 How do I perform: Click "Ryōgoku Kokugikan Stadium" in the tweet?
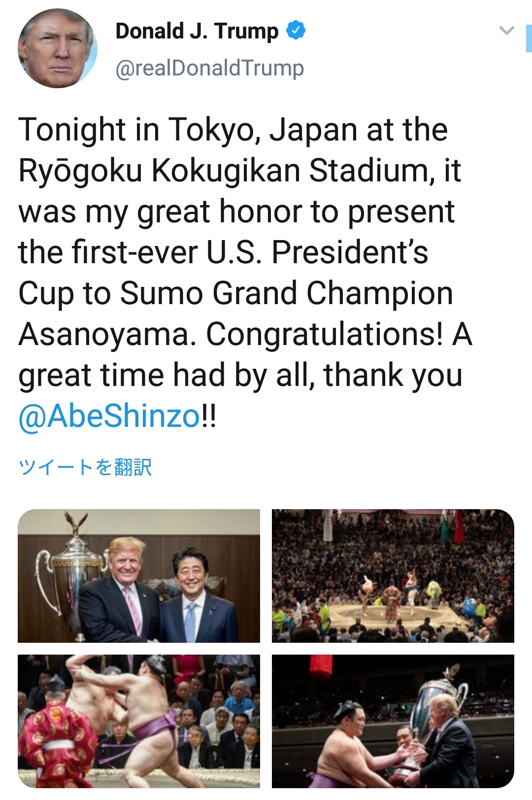coord(223,171)
